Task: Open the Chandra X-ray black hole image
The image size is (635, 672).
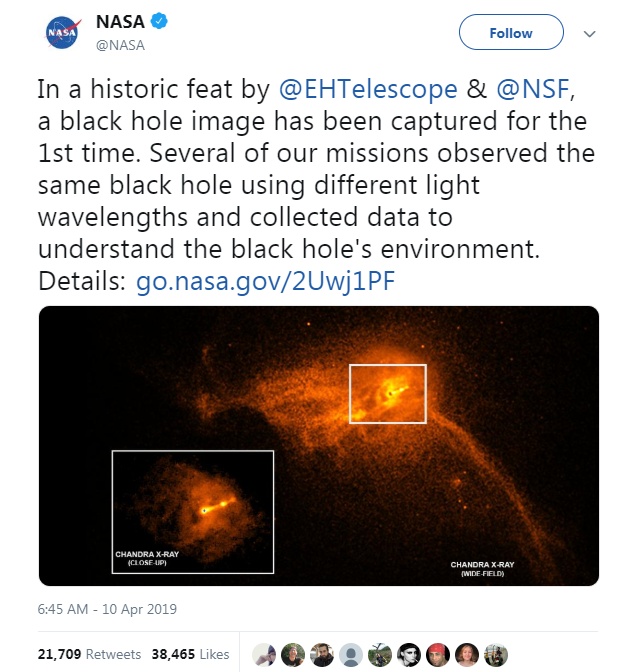Action: 318,445
